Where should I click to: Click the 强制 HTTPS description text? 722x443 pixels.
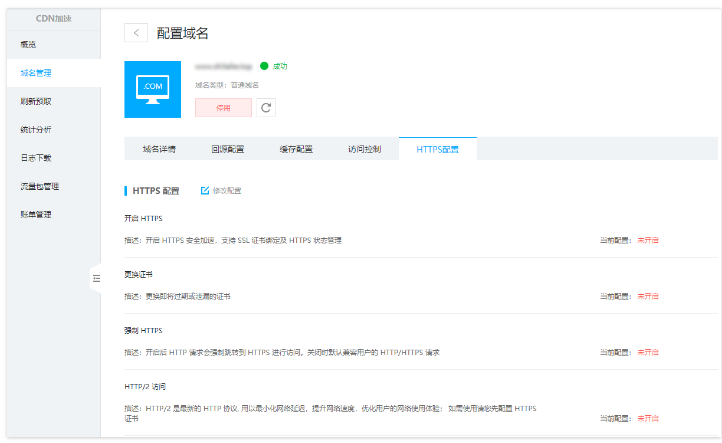[282, 353]
